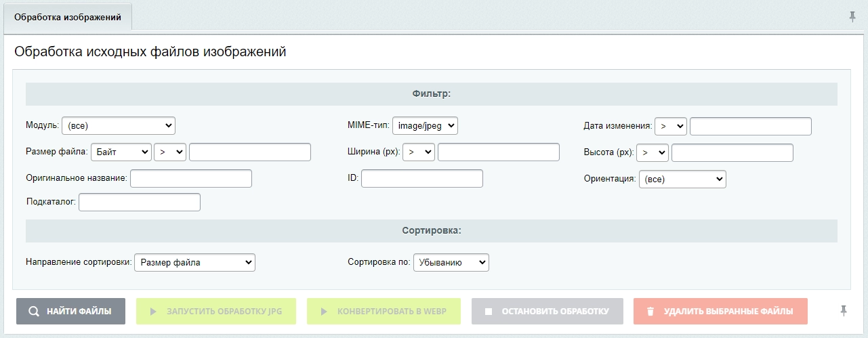Click Конвертировать в WEBP button
Viewport: 868px width, 338px height.
384,312
